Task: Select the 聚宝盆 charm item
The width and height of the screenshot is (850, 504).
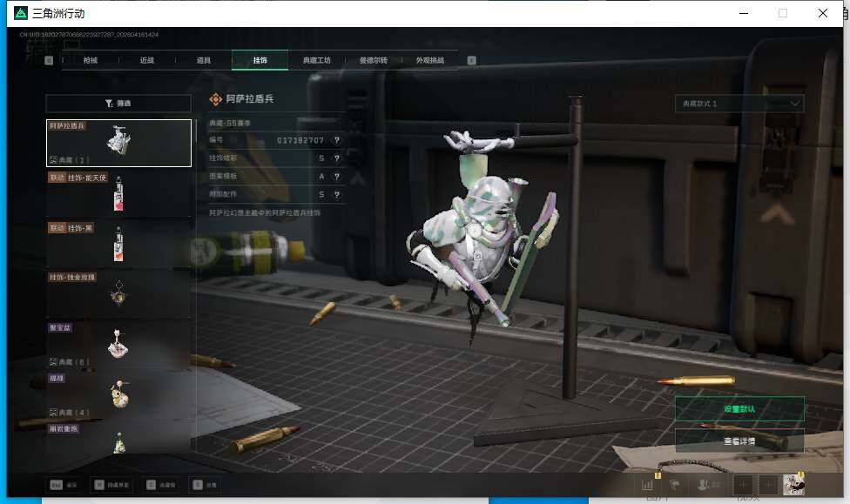Action: (118, 345)
